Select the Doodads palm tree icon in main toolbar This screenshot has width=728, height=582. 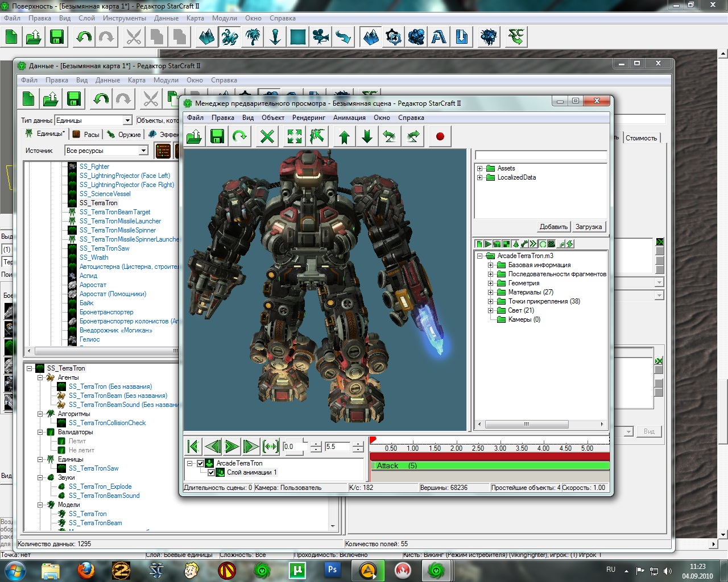253,38
